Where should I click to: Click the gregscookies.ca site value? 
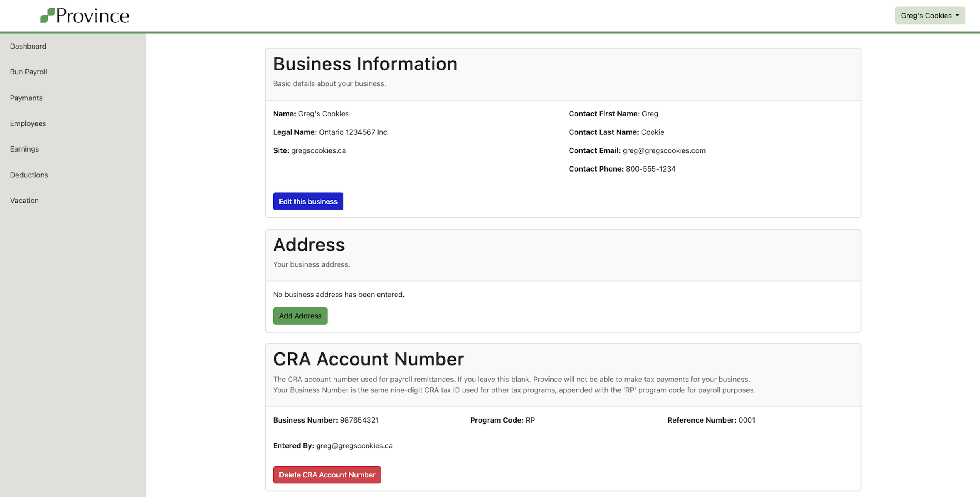318,150
